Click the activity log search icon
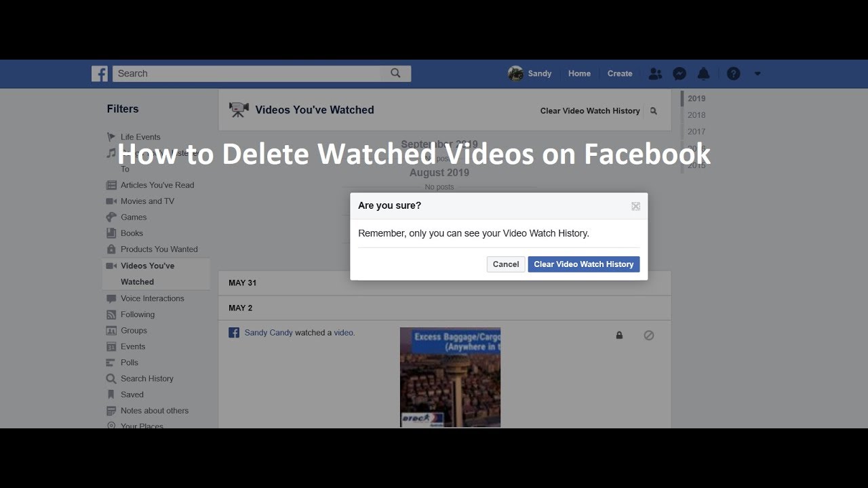This screenshot has width=868, height=488. click(x=654, y=111)
